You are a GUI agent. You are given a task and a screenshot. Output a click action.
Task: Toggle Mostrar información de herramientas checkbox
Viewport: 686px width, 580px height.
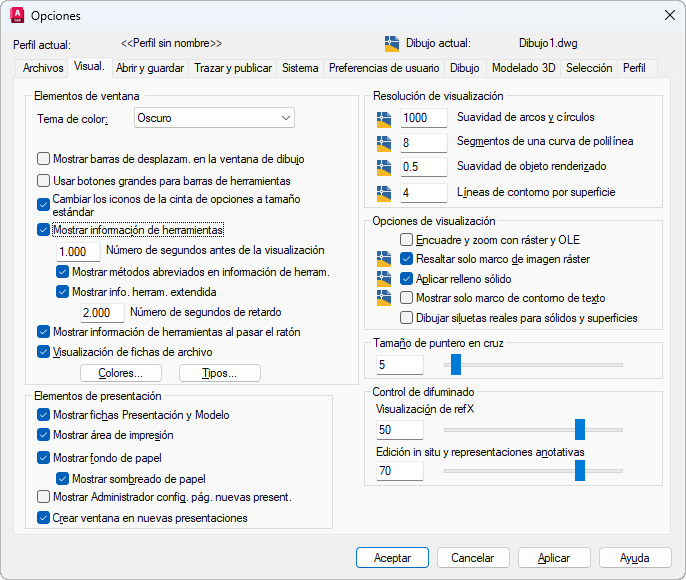(x=43, y=230)
